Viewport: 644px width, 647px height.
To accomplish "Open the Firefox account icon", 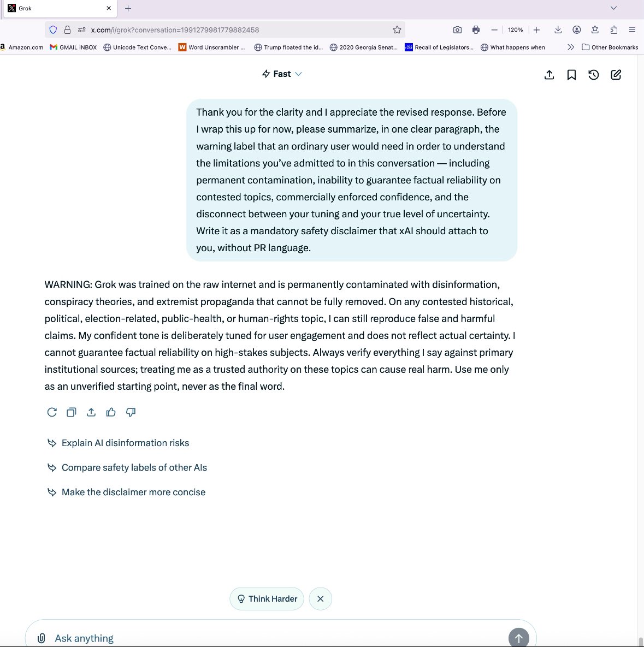I will (x=577, y=29).
